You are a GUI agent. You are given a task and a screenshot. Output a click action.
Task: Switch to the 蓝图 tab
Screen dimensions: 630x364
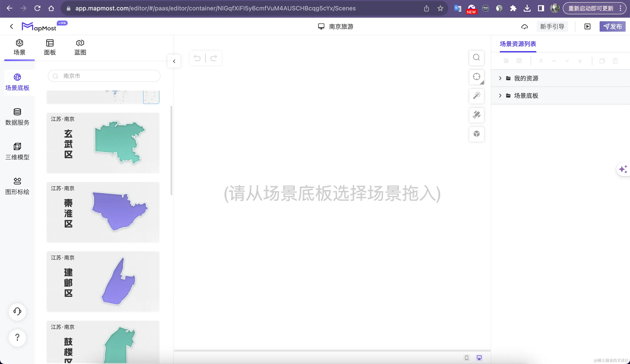click(x=80, y=47)
